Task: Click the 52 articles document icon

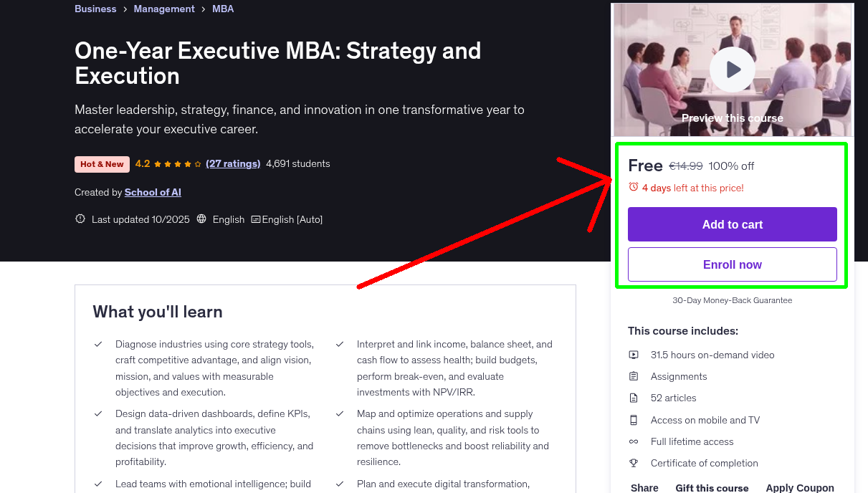Action: pos(634,398)
